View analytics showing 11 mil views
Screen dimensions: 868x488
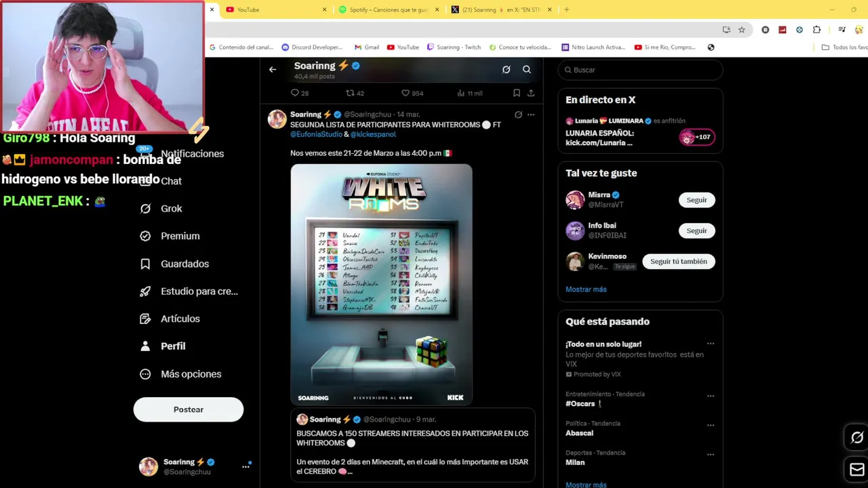(x=470, y=93)
